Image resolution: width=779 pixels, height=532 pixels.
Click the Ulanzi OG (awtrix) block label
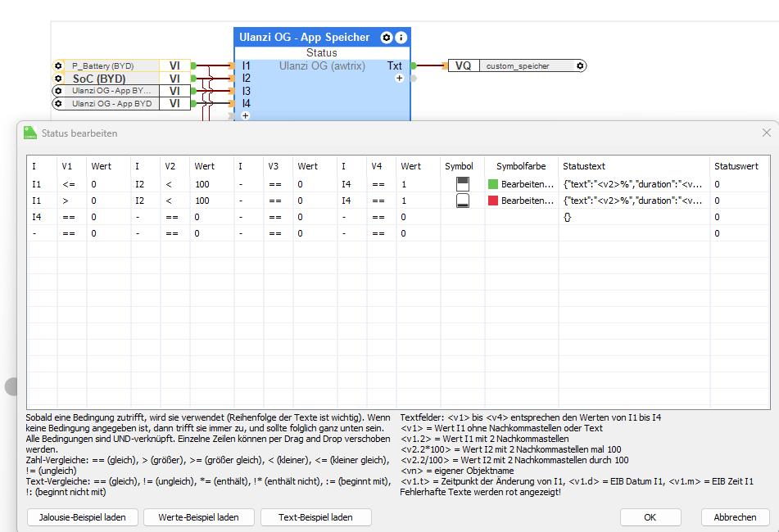(322, 65)
